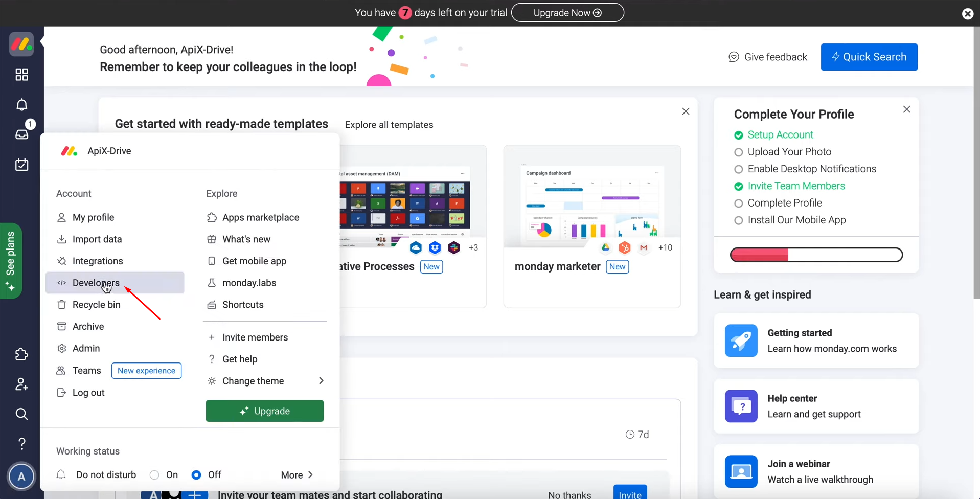Set Do not disturb to On
This screenshot has width=980, height=499.
pyautogui.click(x=154, y=475)
